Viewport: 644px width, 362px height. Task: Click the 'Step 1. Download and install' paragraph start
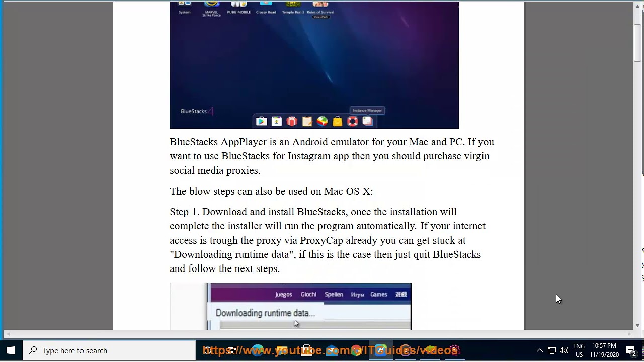coord(232,212)
